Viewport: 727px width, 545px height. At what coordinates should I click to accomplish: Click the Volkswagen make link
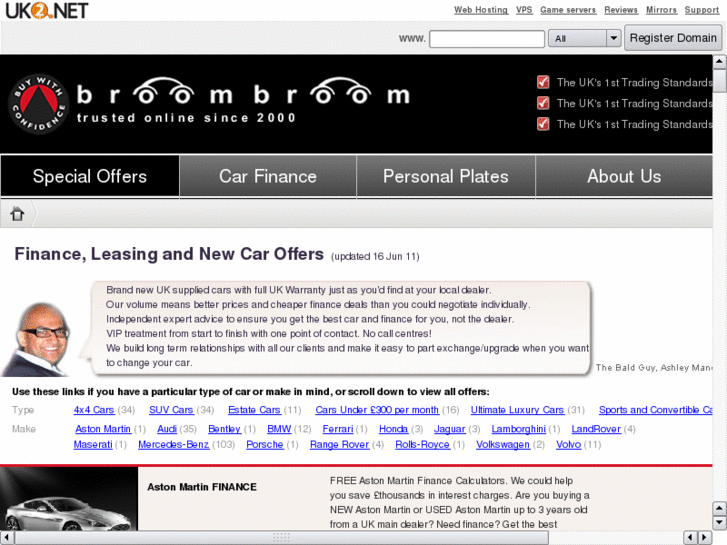[x=503, y=444]
